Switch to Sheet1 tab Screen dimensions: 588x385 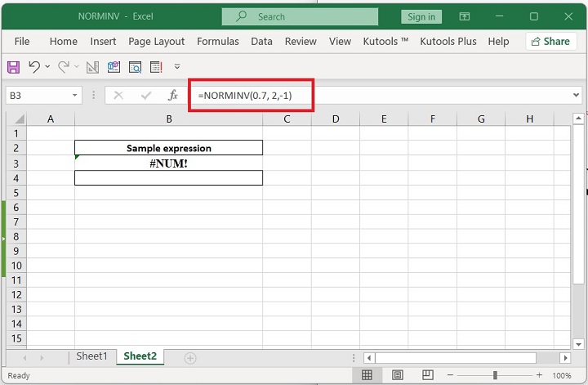click(91, 356)
